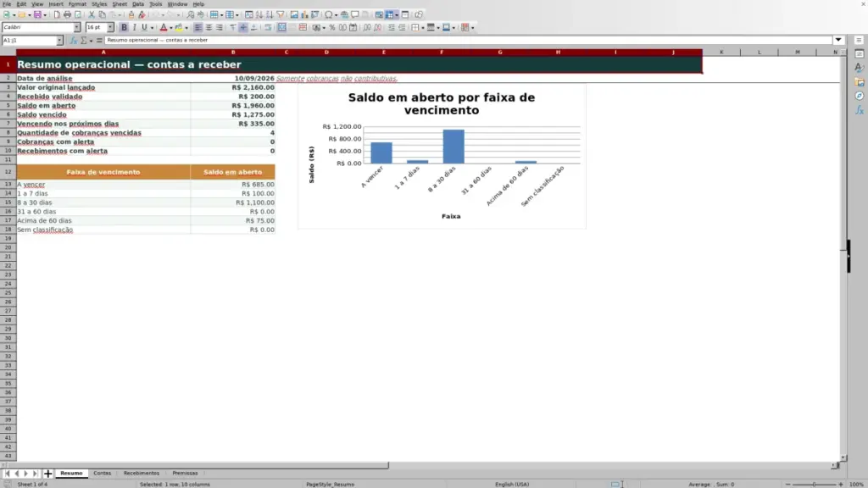Viewport: 868px width, 488px height.
Task: Click the Pivot Table icon
Action: click(315, 15)
